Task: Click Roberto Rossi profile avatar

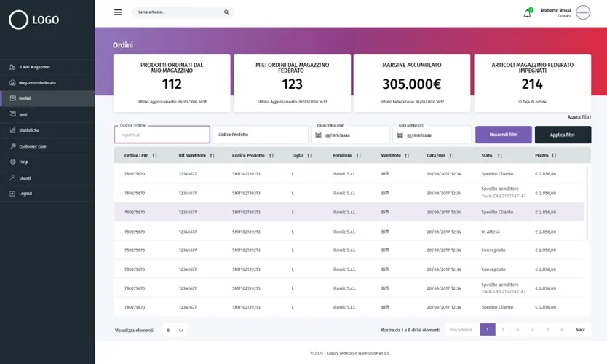Action: [x=583, y=12]
